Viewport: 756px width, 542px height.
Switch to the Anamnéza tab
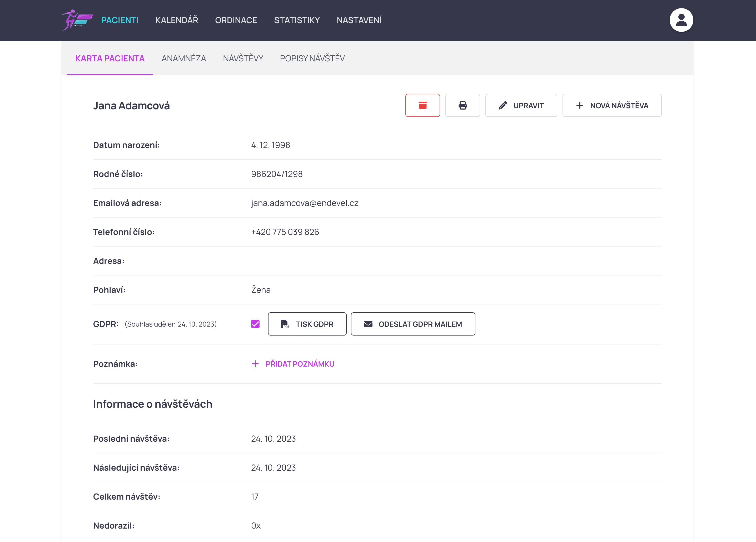tap(184, 58)
